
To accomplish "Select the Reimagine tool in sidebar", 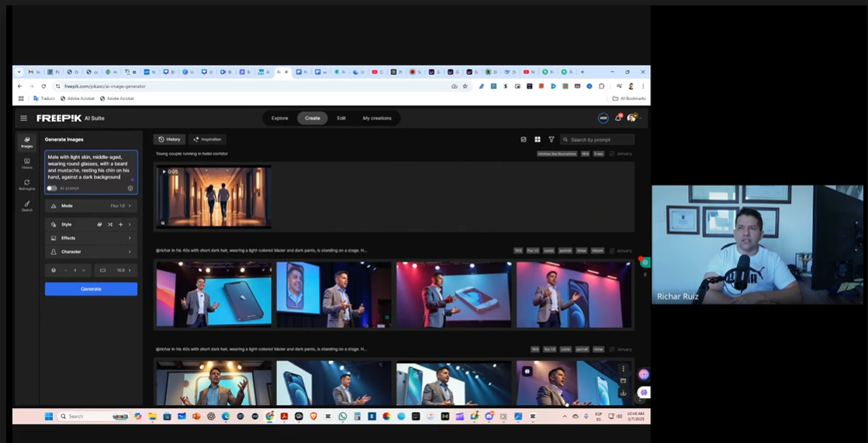I will 27,185.
